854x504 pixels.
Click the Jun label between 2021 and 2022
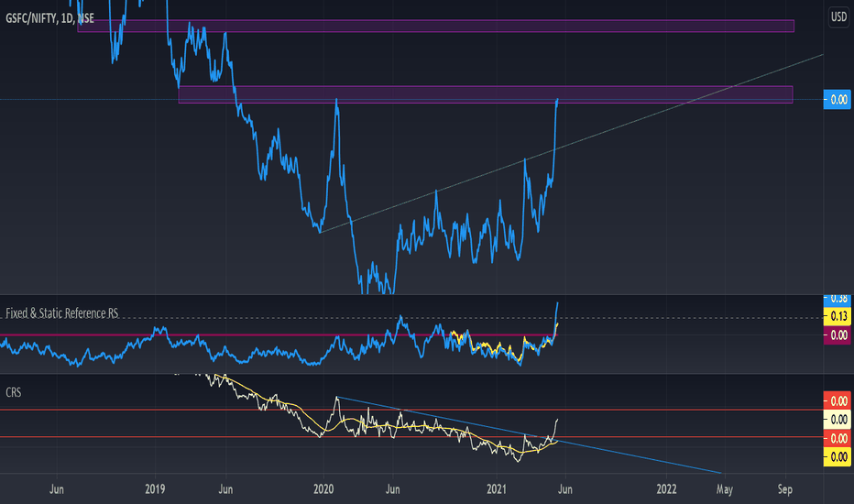tap(565, 489)
